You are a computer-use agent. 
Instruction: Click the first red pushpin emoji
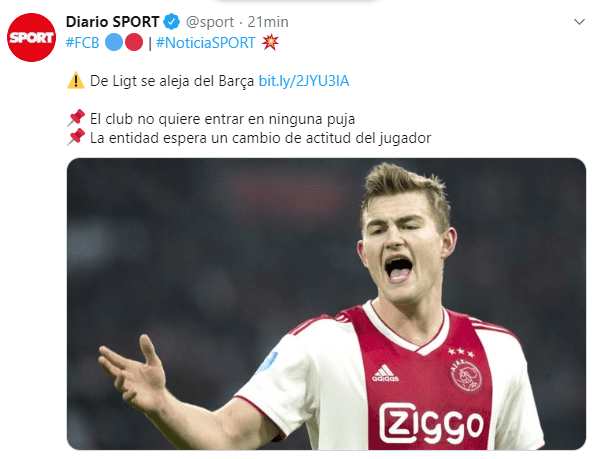pos(76,118)
